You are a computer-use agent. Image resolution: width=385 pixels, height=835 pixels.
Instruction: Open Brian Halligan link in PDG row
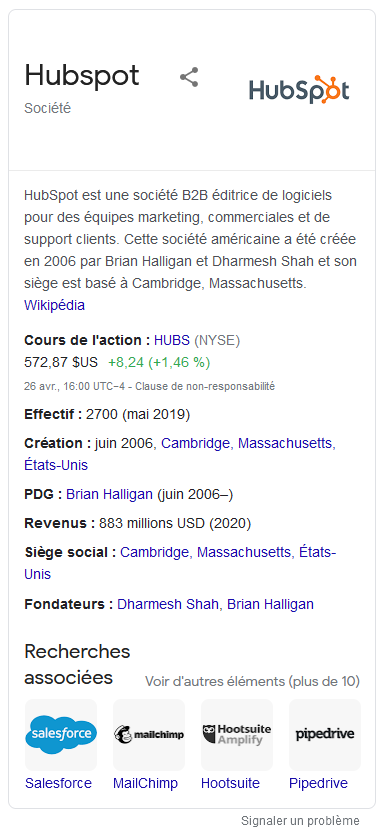pyautogui.click(x=109, y=494)
